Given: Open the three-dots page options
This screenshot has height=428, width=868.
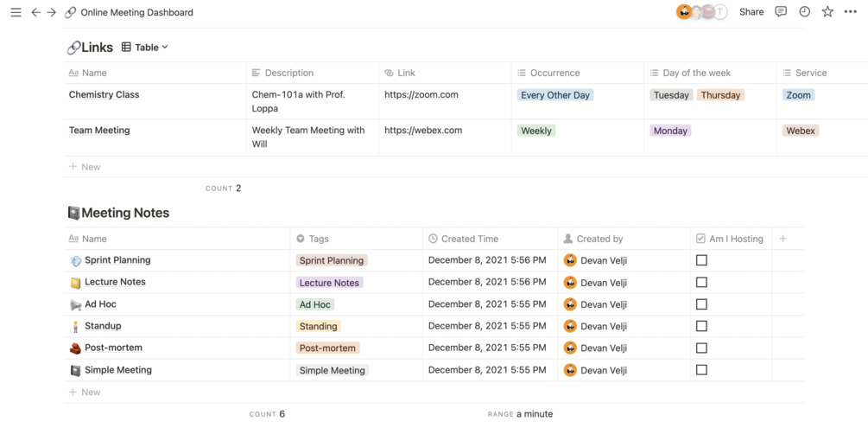Looking at the screenshot, I should [x=851, y=12].
